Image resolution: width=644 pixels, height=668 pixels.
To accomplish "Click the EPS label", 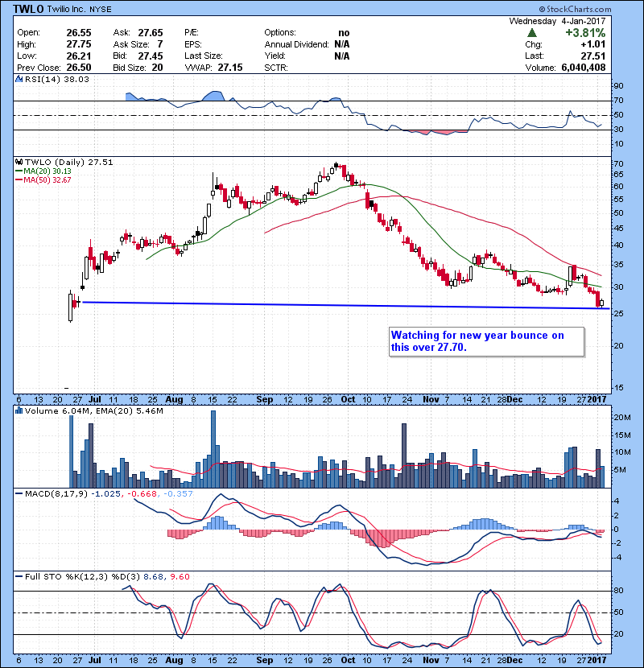I will pyautogui.click(x=193, y=44).
